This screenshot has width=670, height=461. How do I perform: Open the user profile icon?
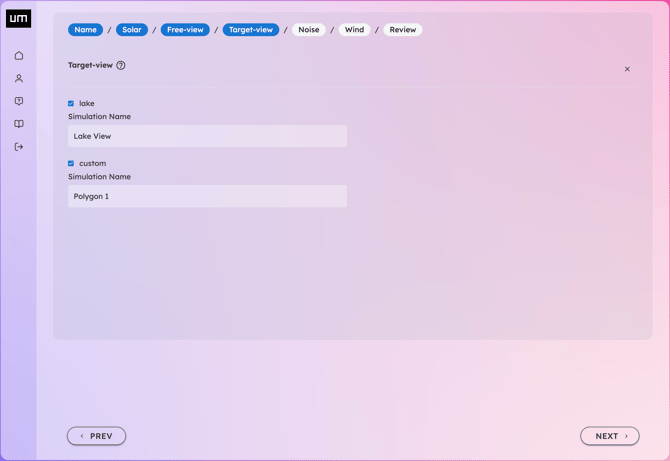(x=19, y=78)
